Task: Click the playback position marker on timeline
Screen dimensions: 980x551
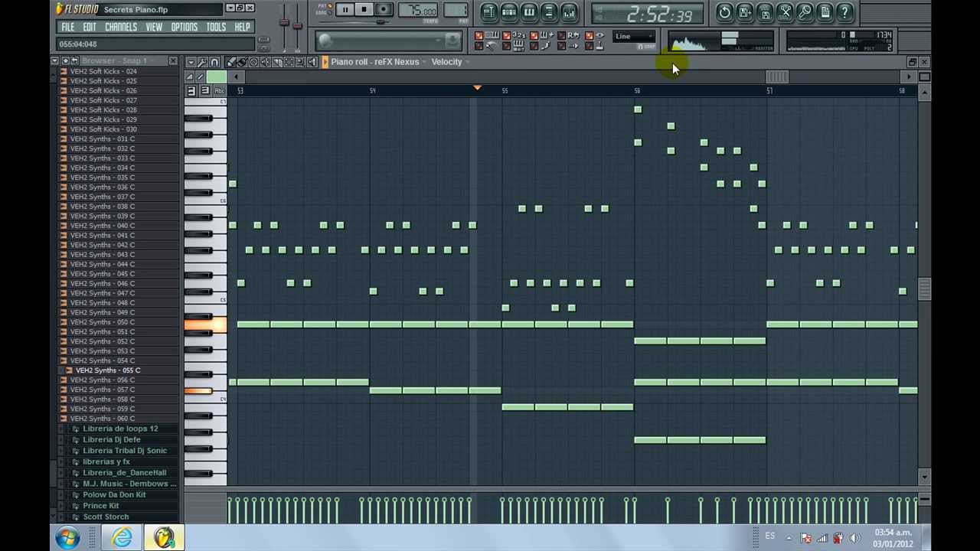Action: (x=477, y=89)
